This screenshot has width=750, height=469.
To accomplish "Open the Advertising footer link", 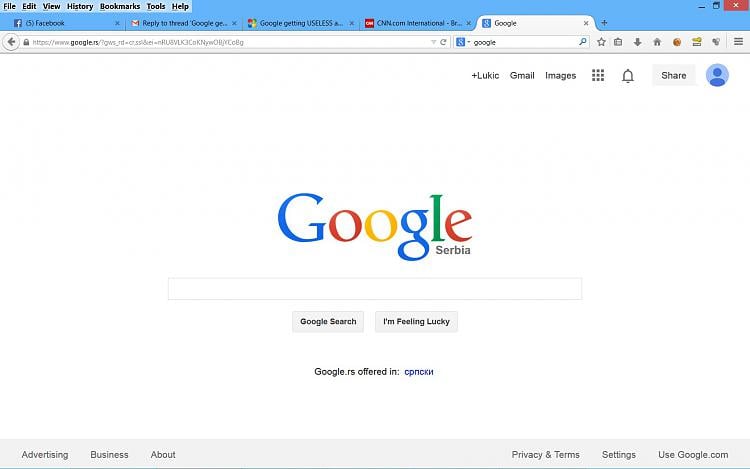I will pyautogui.click(x=45, y=455).
